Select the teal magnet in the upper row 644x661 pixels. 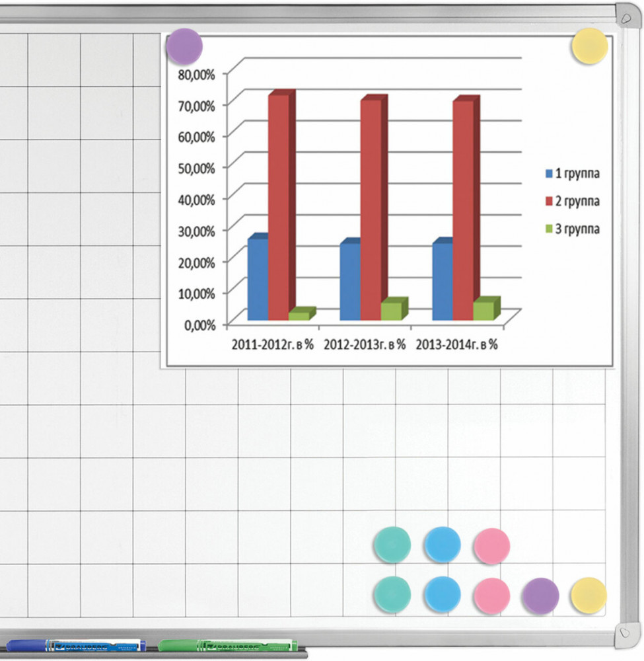click(392, 545)
